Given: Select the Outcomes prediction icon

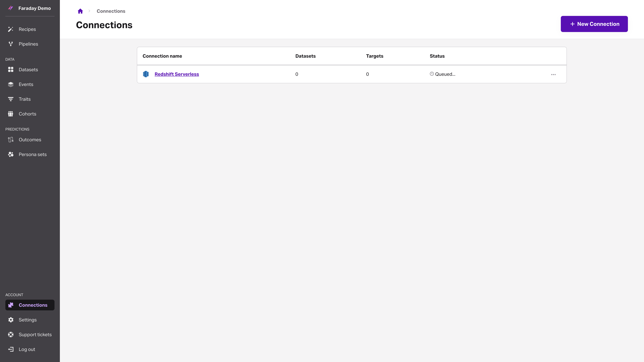Looking at the screenshot, I should coord(11,139).
